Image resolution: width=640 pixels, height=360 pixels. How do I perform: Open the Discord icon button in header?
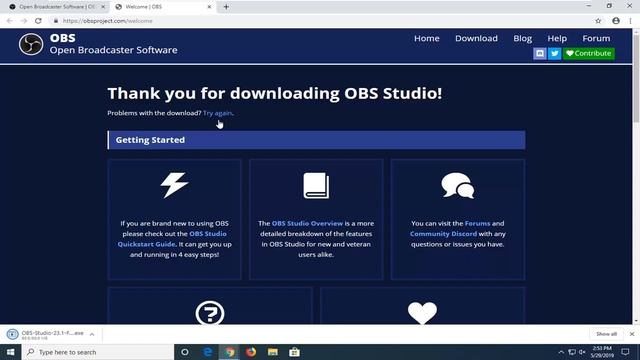(540, 53)
